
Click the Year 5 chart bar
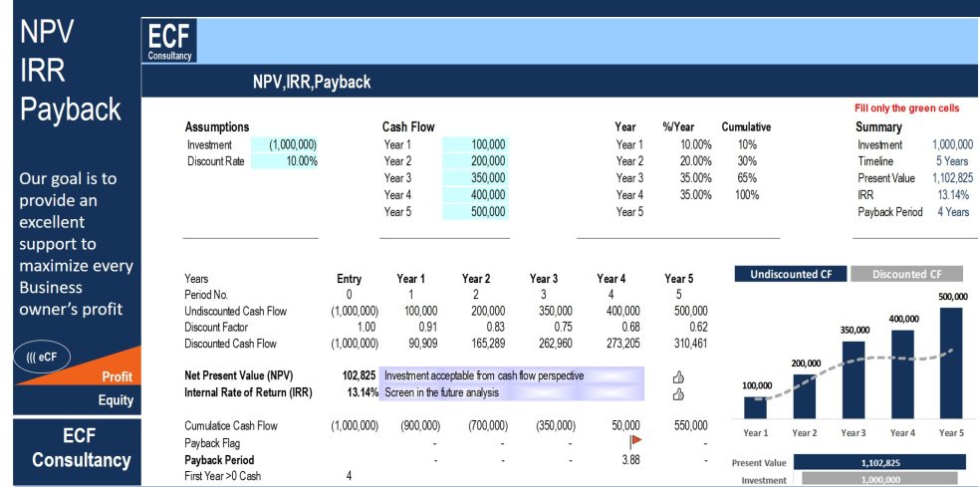pos(951,363)
